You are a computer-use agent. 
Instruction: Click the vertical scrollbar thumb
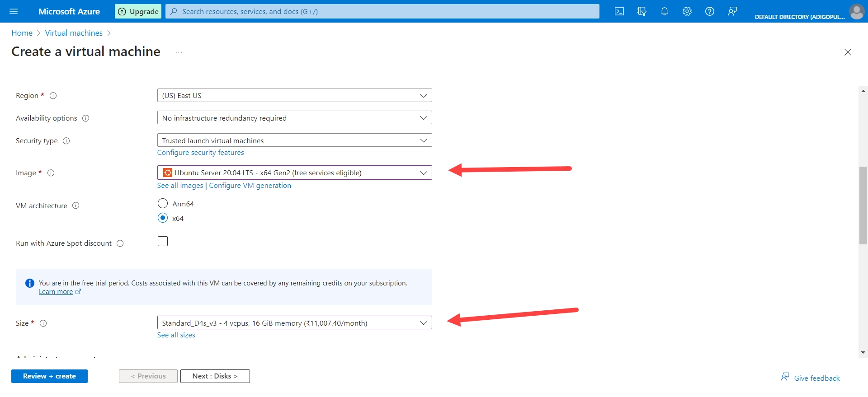[863, 206]
